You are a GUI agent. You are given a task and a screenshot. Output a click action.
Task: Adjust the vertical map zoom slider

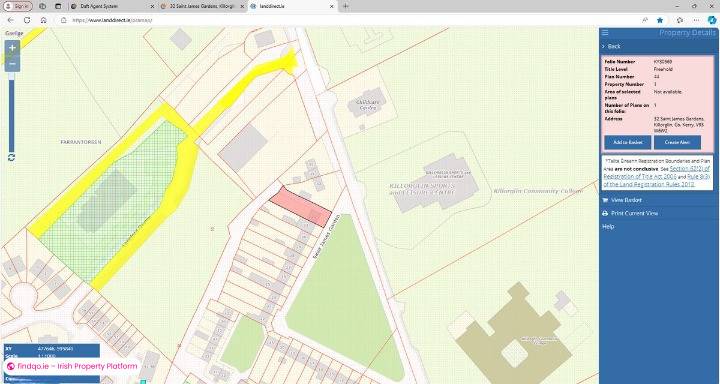(11, 113)
